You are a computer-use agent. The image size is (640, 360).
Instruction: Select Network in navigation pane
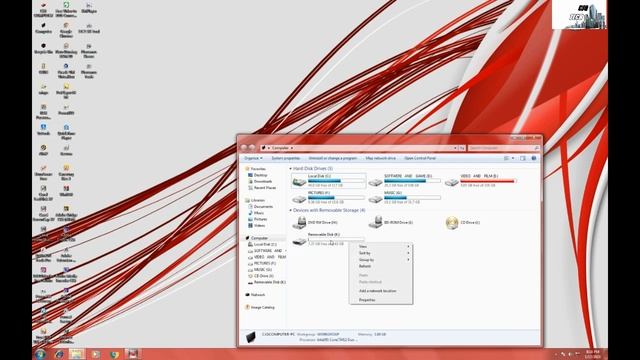258,295
